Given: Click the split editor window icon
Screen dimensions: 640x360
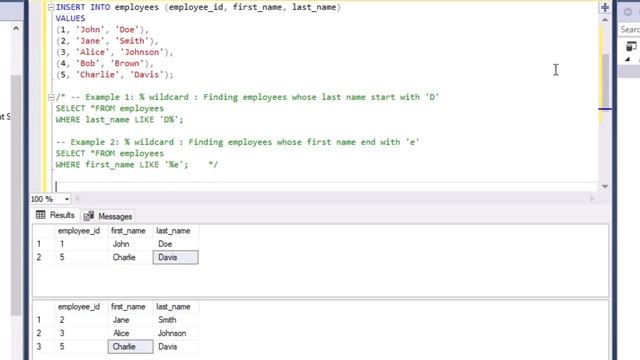Looking at the screenshot, I should pos(605,7).
